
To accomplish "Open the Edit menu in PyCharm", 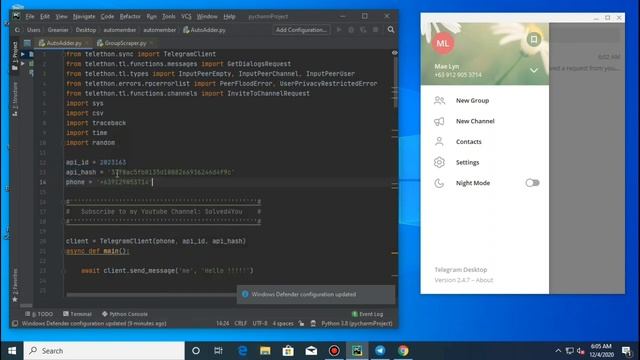I will tap(45, 17).
